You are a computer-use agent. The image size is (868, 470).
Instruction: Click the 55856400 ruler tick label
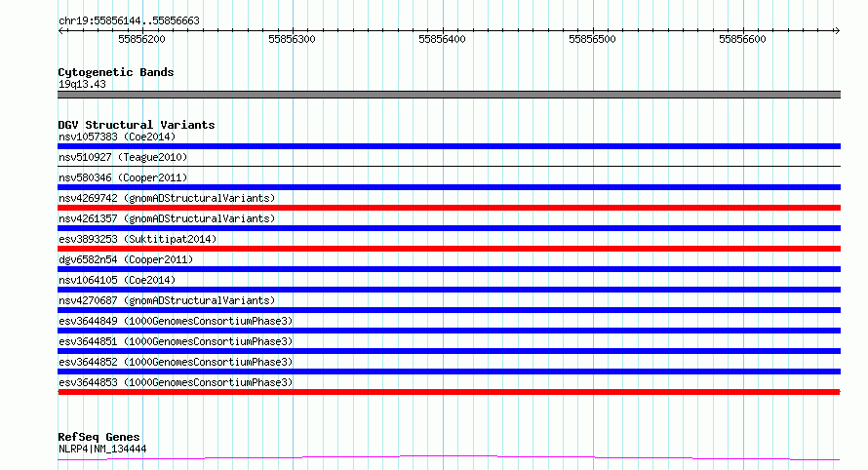tap(442, 39)
